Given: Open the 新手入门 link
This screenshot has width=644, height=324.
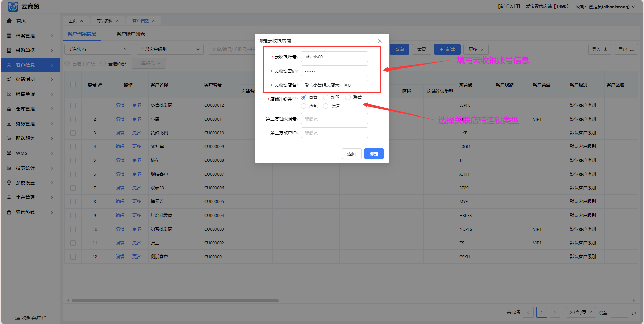Looking at the screenshot, I should click(x=509, y=6).
